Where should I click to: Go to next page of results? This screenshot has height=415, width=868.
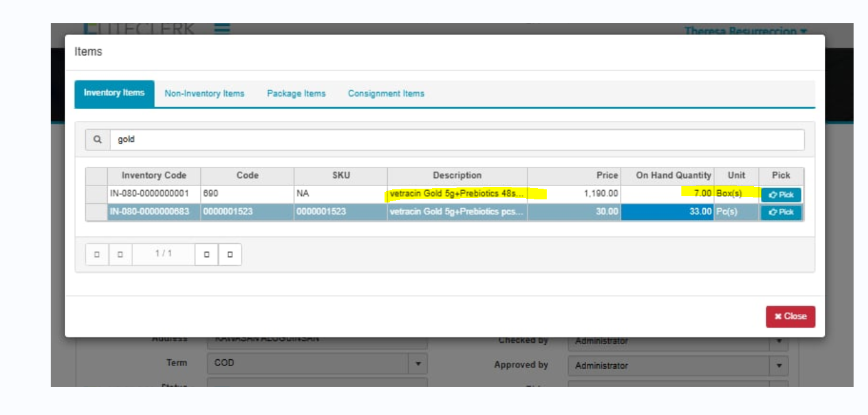coord(207,255)
